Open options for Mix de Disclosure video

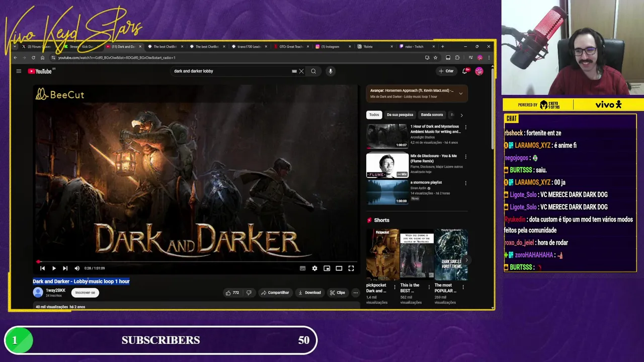pos(465,157)
